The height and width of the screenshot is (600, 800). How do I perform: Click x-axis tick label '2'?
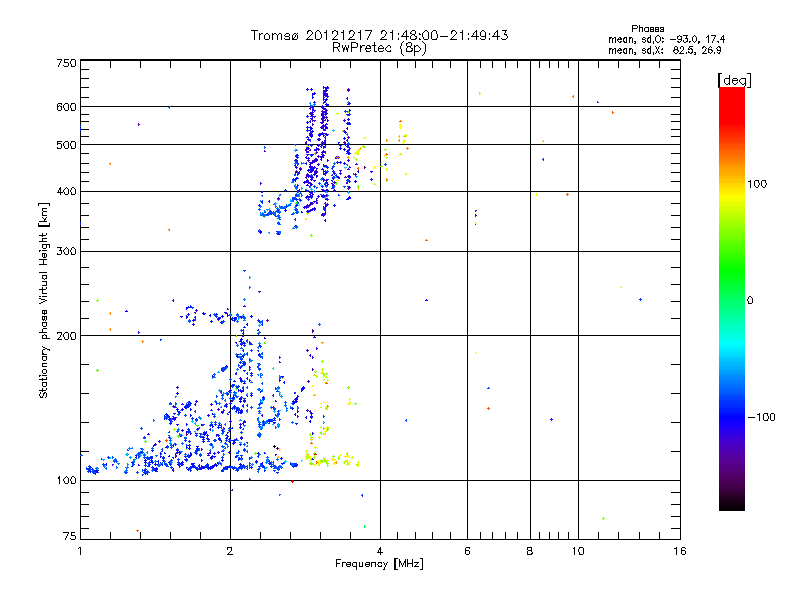(230, 551)
